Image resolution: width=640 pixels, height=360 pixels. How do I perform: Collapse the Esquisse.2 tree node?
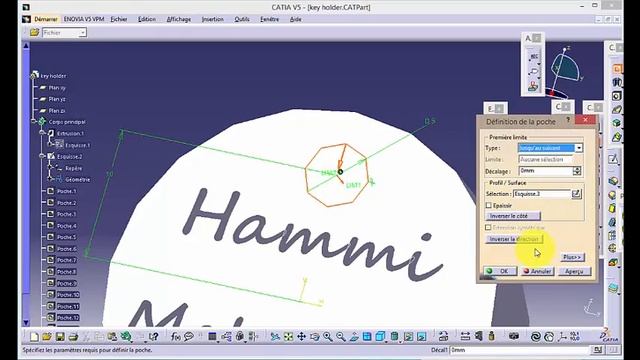click(42, 156)
